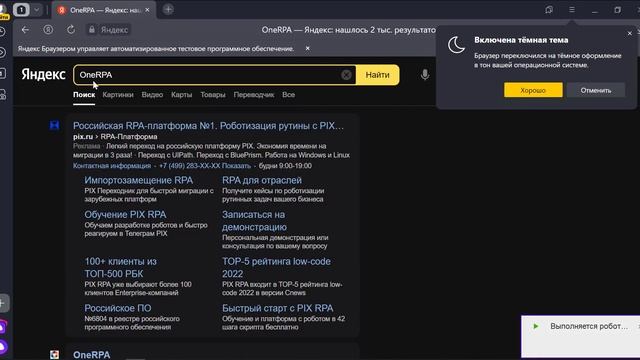640x360 pixels.
Task: Click the play icon in robot running popup
Action: pyautogui.click(x=536, y=326)
